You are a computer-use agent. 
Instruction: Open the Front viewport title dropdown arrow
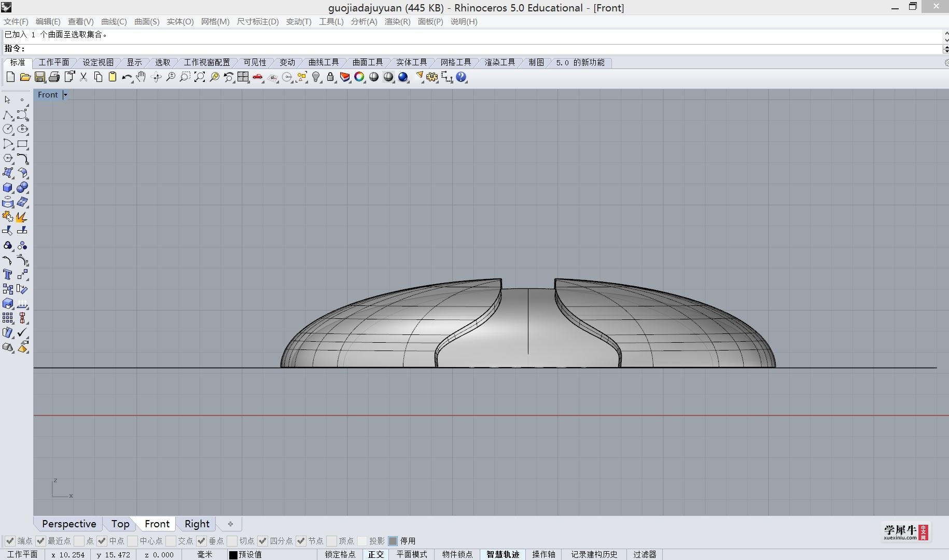[x=65, y=95]
